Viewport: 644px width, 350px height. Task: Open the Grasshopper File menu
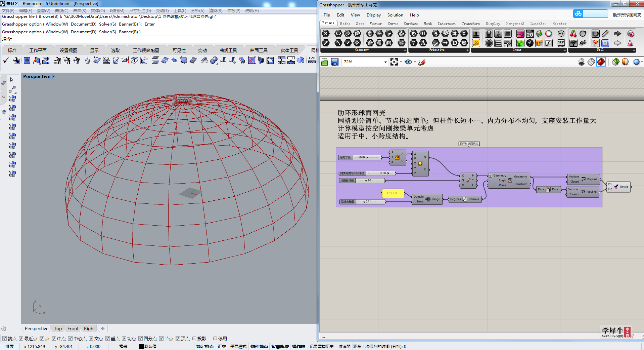pos(327,15)
